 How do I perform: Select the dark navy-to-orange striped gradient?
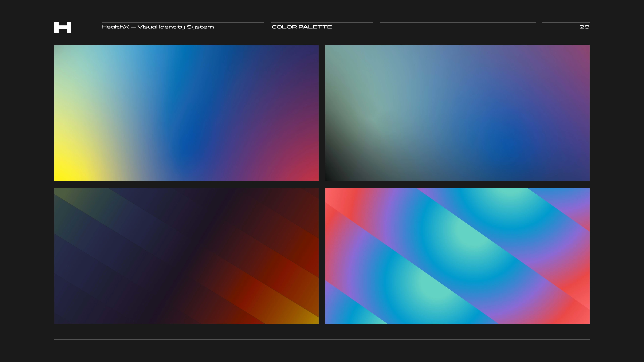[x=186, y=256]
